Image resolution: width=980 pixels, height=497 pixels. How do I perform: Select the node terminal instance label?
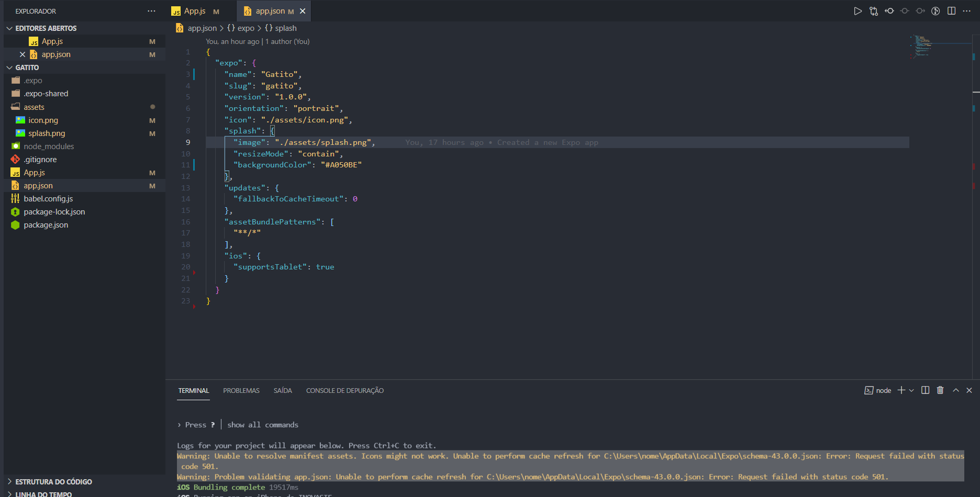[878, 391]
